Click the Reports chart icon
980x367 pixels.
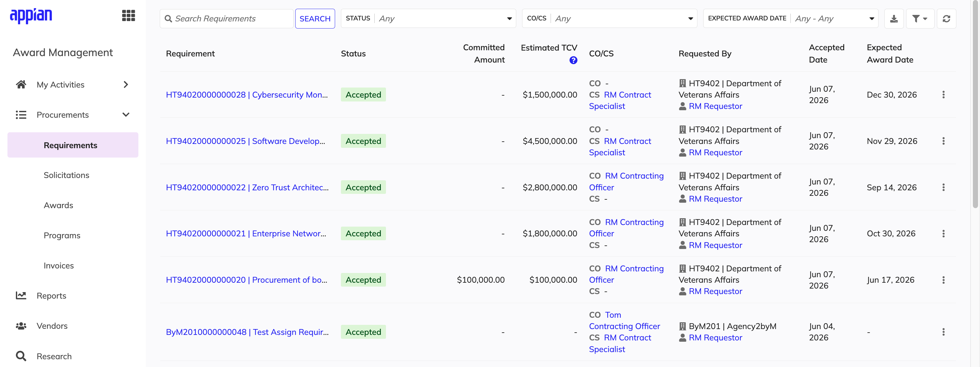point(21,295)
